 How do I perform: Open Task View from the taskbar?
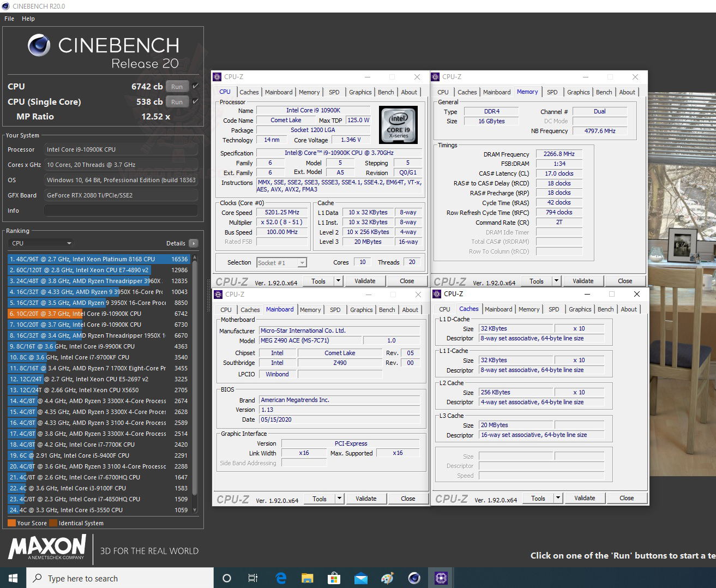tap(252, 578)
